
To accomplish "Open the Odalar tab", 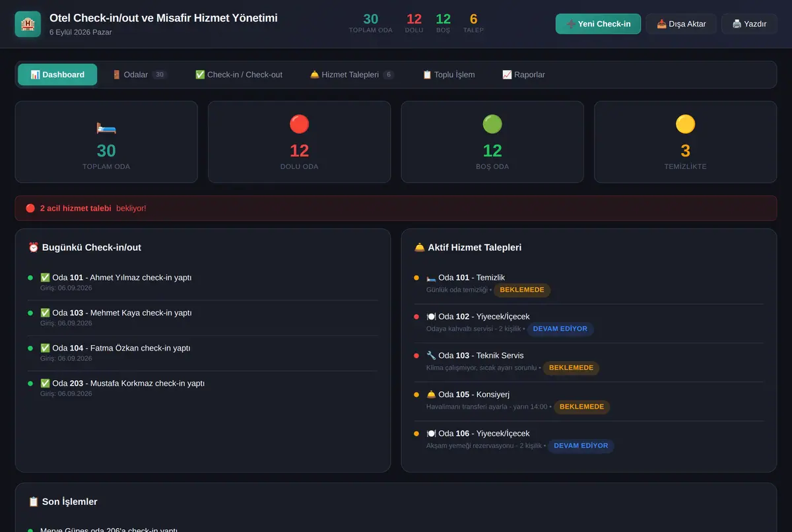I will (139, 75).
